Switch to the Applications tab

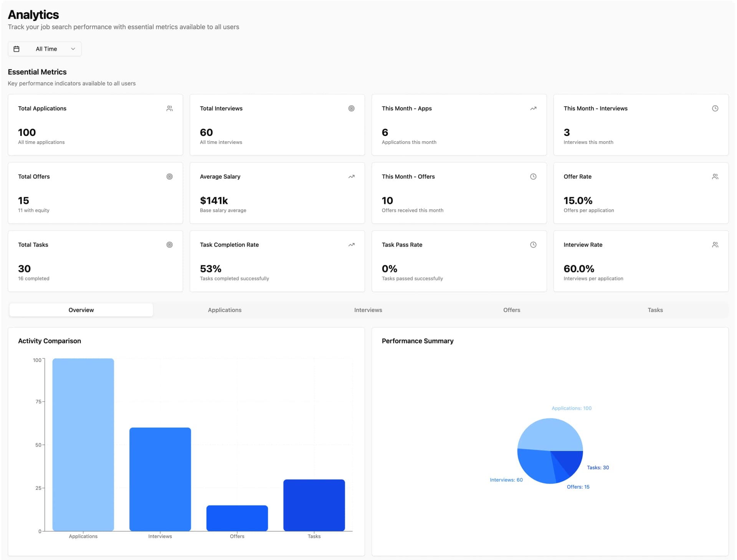(x=225, y=310)
